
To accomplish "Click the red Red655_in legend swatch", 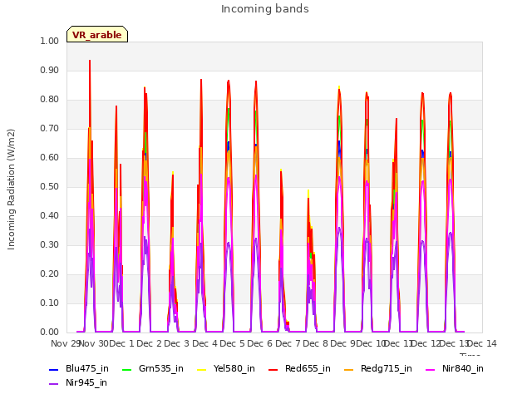I will click(273, 369).
